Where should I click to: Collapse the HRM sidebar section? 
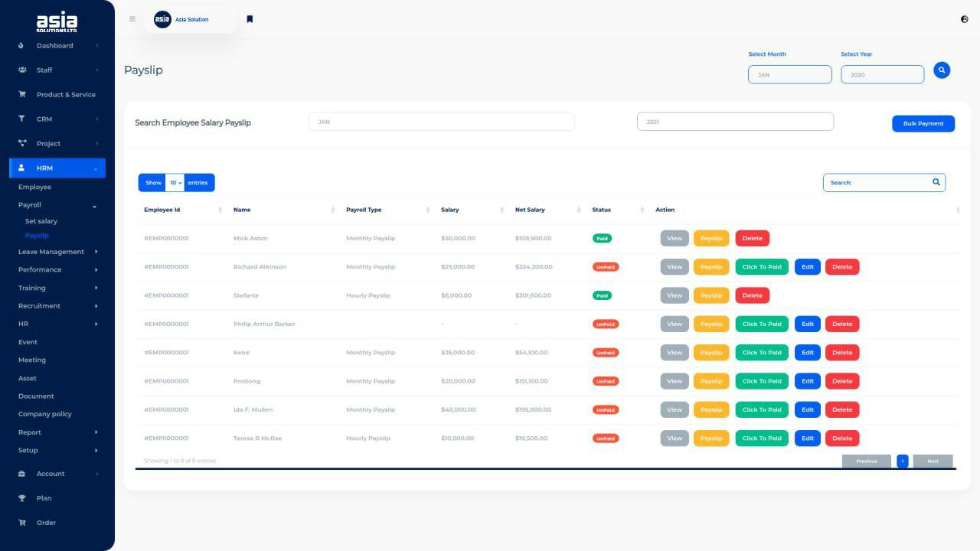coord(95,168)
